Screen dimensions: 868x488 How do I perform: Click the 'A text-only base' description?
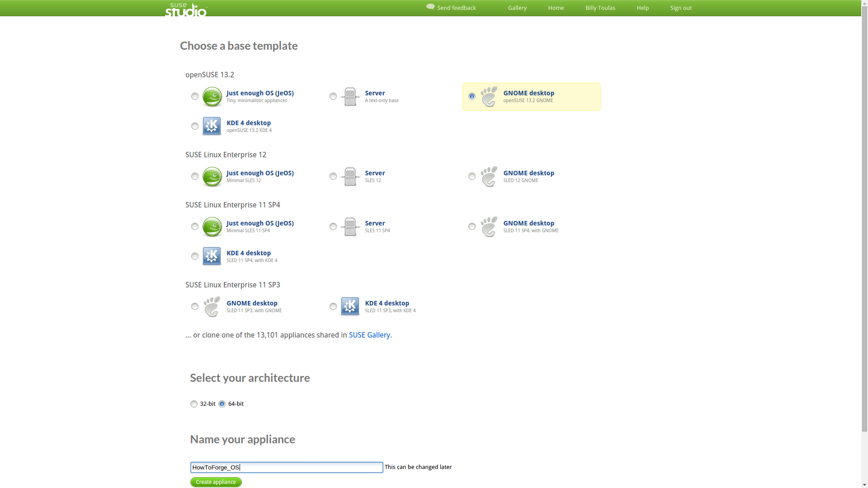[382, 100]
